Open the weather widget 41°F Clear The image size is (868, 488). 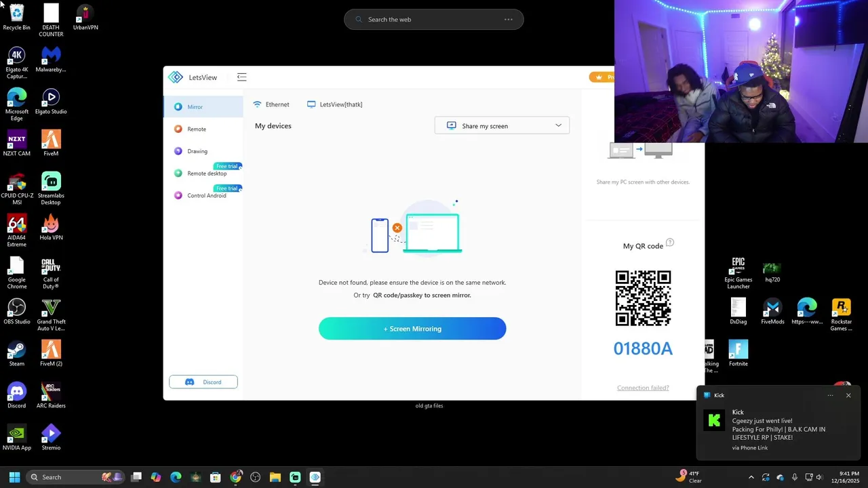point(690,477)
